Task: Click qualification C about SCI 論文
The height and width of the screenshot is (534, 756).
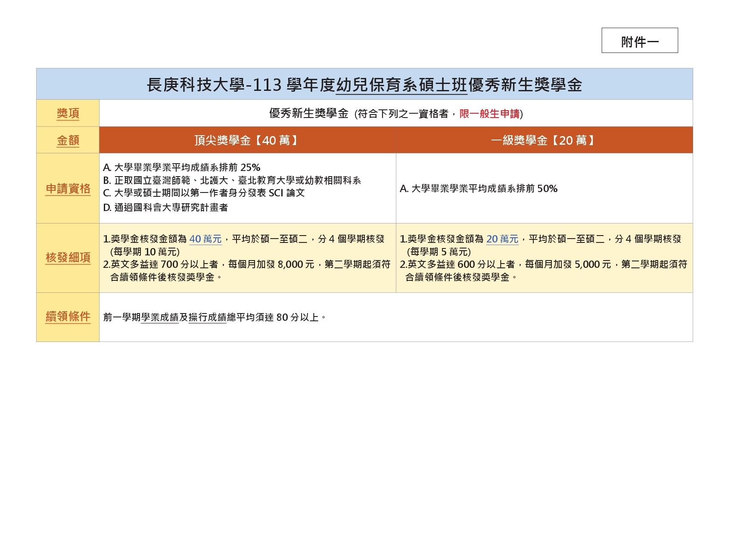Action: (204, 193)
